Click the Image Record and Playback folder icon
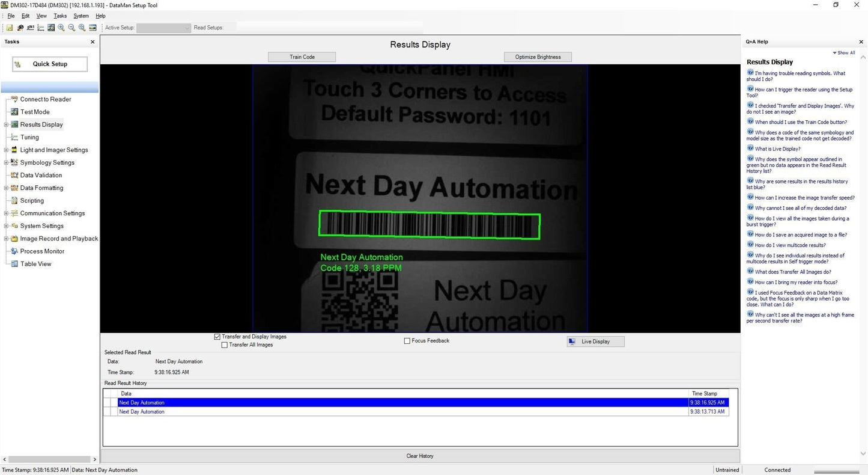Screen dimensions: 868x475 click(x=14, y=239)
